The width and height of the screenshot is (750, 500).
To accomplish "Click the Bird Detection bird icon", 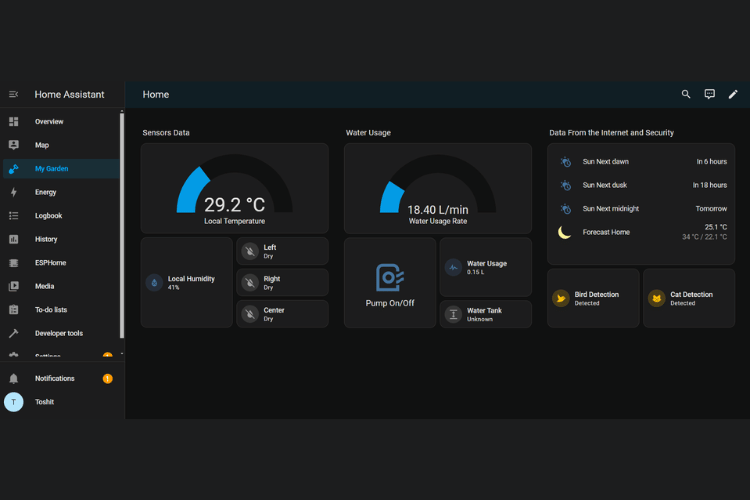I will [561, 299].
